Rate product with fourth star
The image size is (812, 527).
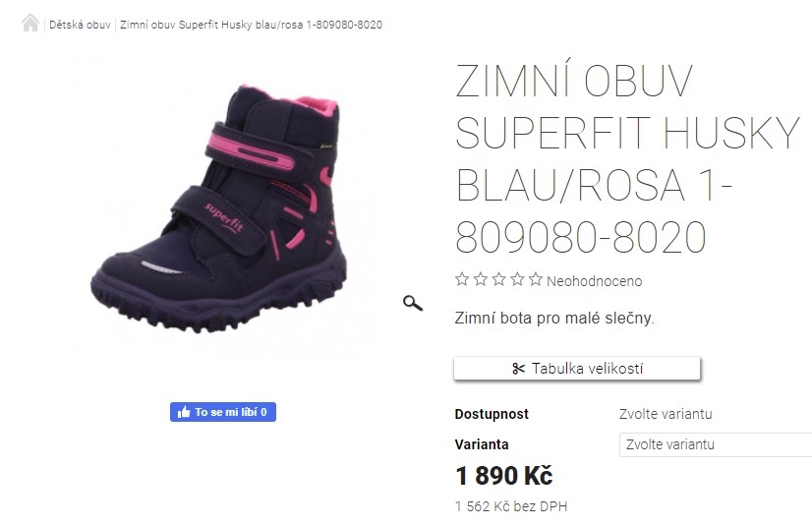(517, 280)
